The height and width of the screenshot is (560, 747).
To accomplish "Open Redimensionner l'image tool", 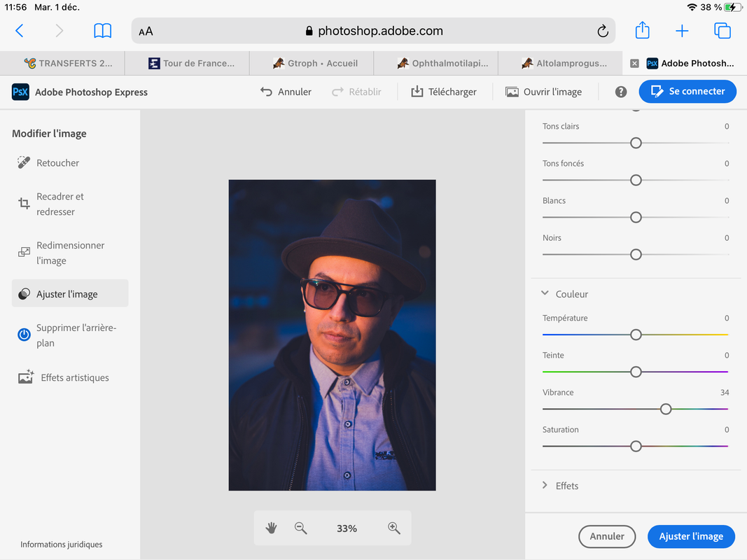I will (69, 253).
